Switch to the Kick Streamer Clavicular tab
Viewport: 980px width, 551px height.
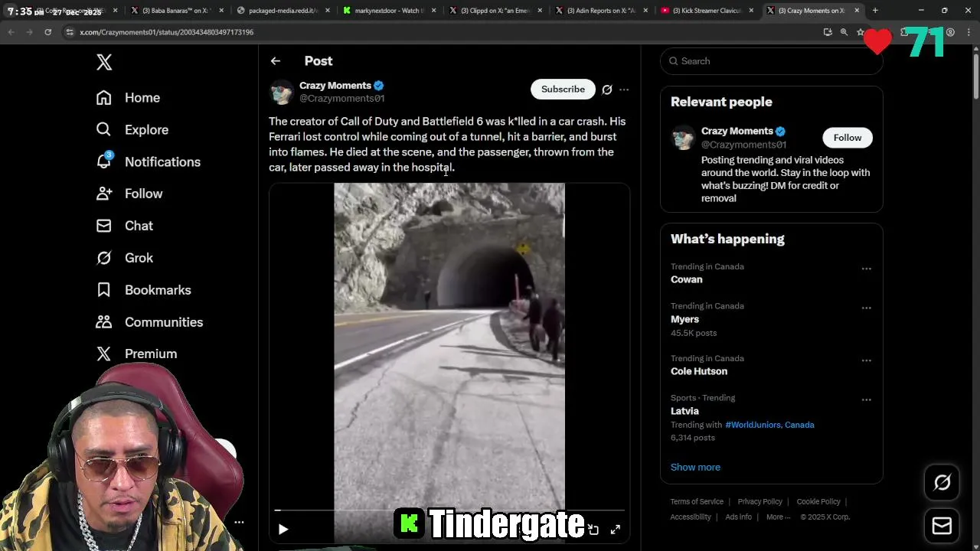(707, 11)
